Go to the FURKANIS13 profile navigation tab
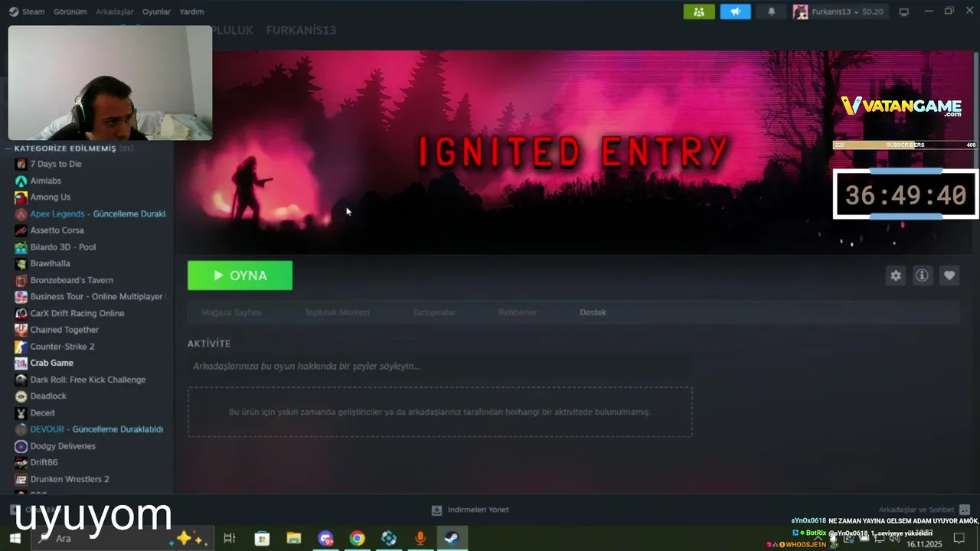 tap(301, 30)
